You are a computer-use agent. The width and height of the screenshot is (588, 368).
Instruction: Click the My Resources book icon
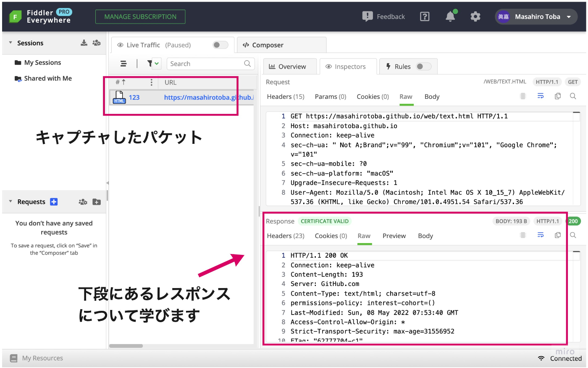(x=14, y=358)
